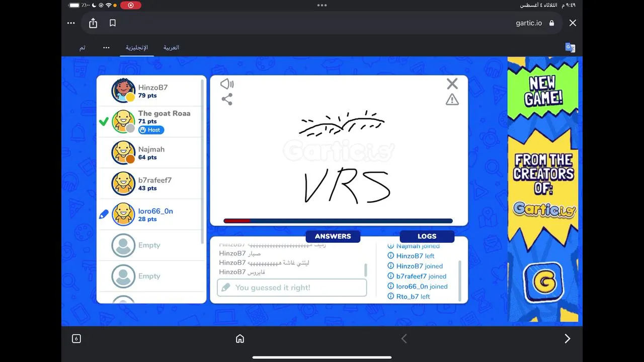Image resolution: width=644 pixels, height=362 pixels.
Task: Click the logs panel scrollbar
Action: (x=460, y=281)
